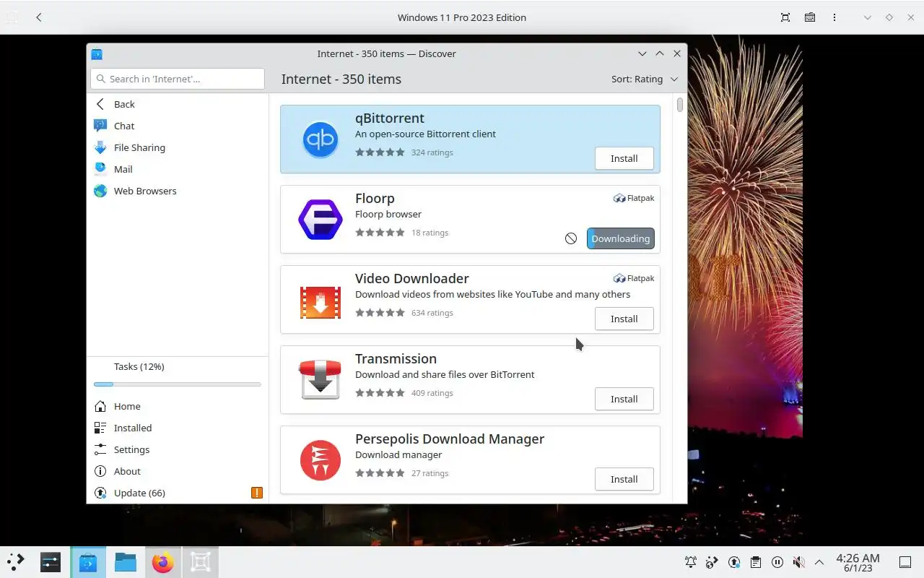The image size is (924, 578).
Task: Go back using the top bar arrow
Action: pyautogui.click(x=39, y=17)
